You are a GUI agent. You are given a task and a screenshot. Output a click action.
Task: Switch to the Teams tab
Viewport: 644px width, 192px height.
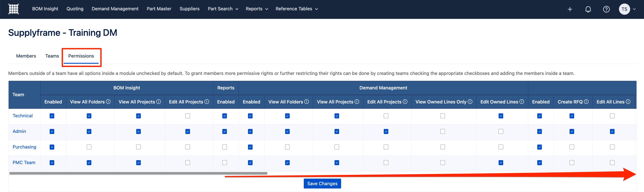pyautogui.click(x=52, y=56)
